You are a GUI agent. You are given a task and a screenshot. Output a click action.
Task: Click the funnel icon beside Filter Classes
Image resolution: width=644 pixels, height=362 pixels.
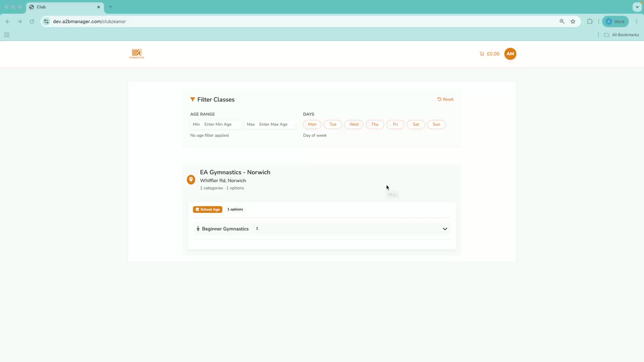193,100
